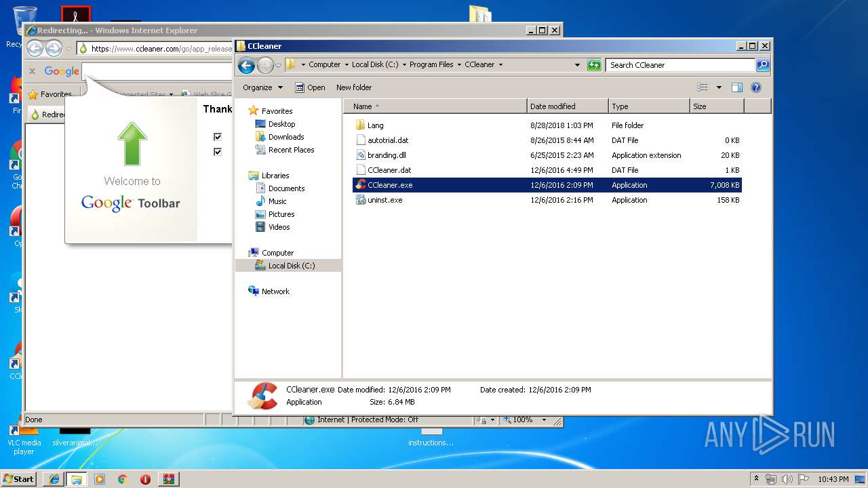Screen dimensions: 868x488
Task: Open the Organize dropdown menu
Action: click(262, 87)
